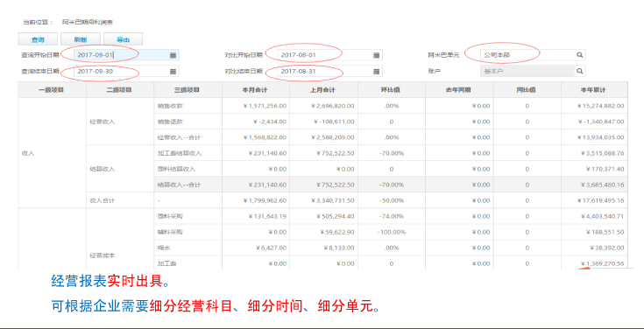
Task: Click the 同比值 column header
Action: coord(527,90)
